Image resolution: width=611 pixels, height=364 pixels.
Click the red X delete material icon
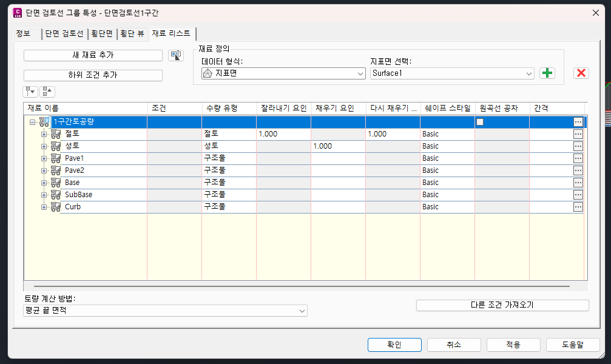[x=581, y=73]
